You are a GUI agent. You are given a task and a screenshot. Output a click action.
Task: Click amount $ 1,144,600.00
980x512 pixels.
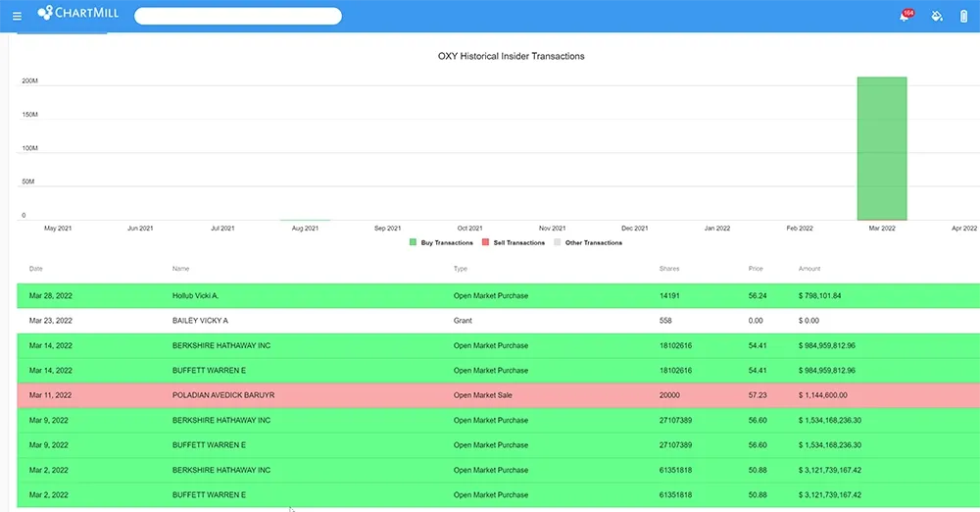click(822, 395)
